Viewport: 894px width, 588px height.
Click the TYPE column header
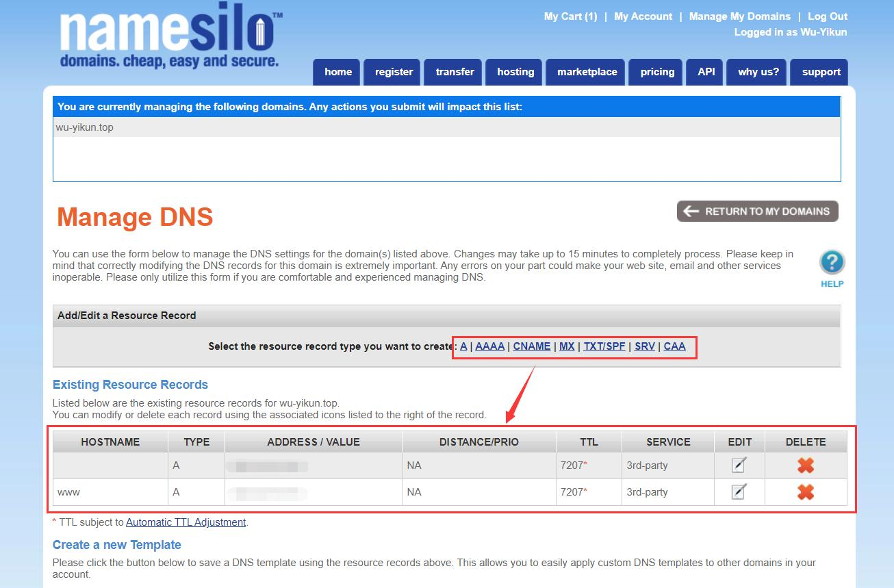(196, 442)
